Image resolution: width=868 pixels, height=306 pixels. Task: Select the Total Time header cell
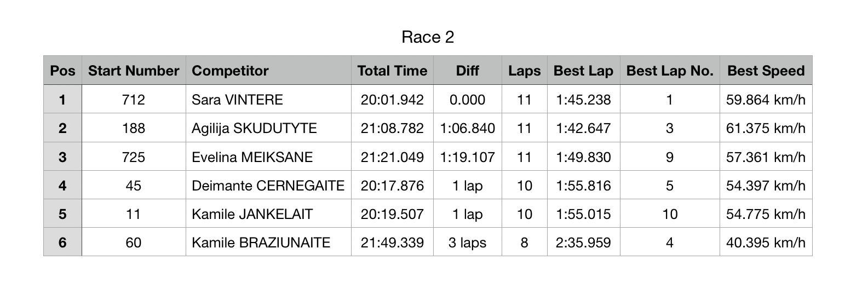[x=392, y=71]
